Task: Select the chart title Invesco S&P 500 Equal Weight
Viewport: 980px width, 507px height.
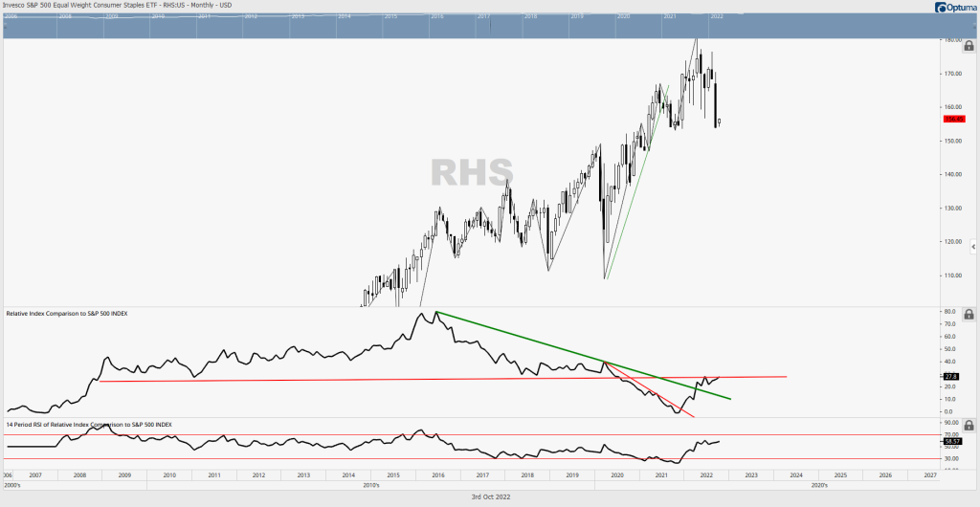Action: [x=117, y=5]
